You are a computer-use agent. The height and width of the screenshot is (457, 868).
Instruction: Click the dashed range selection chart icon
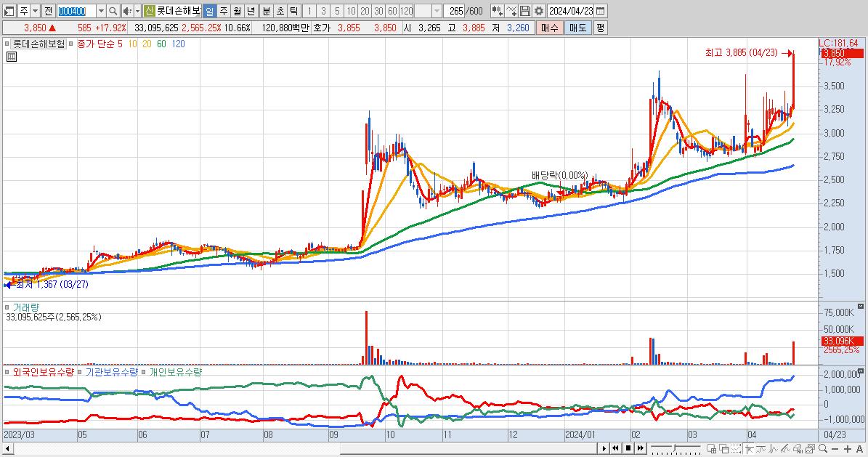(x=737, y=448)
